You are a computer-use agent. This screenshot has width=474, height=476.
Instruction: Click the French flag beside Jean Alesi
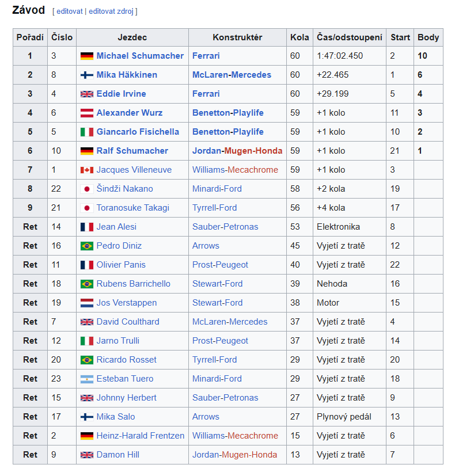pos(86,227)
